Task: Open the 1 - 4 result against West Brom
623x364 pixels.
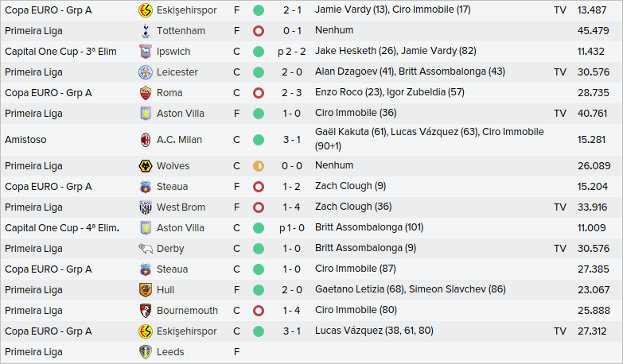Action: (291, 207)
